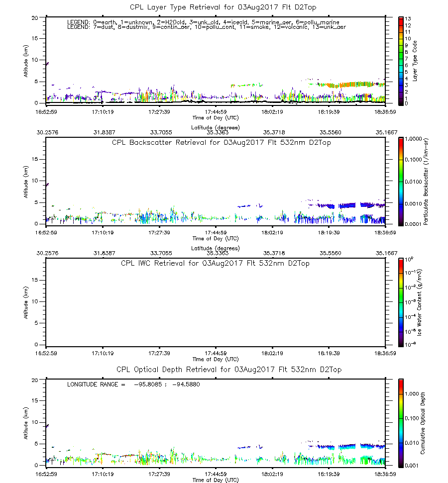448x483 pixels.
Task: Click Latitude (degrees) above the Backscatter plot
Action: click(x=216, y=127)
